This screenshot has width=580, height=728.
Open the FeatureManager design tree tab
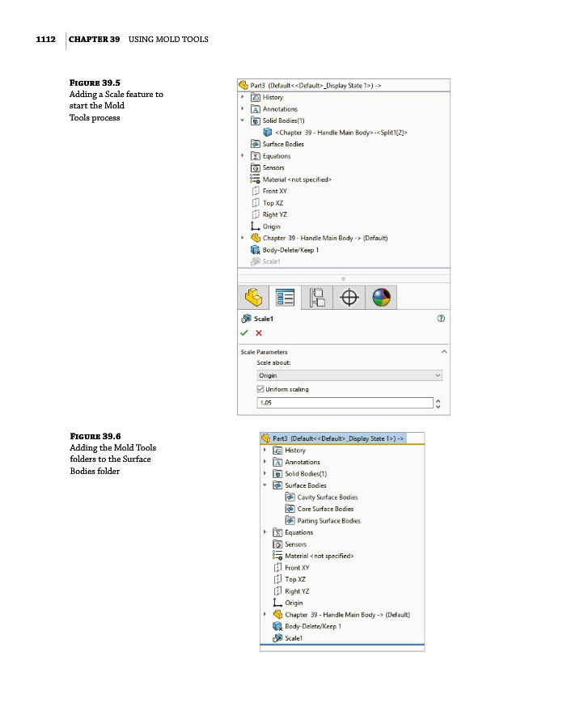coord(253,298)
